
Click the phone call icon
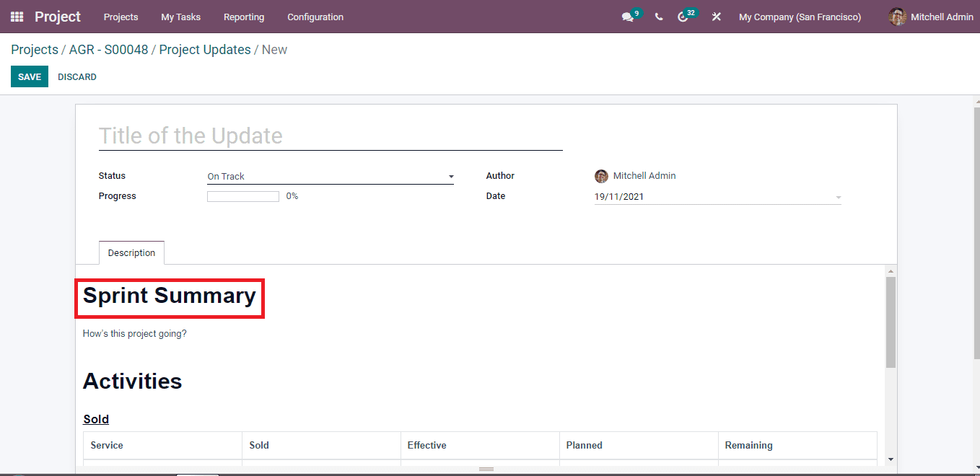(x=657, y=16)
